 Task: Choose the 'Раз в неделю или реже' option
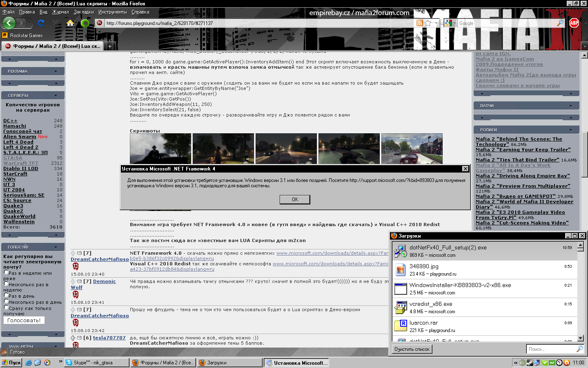click(6, 272)
